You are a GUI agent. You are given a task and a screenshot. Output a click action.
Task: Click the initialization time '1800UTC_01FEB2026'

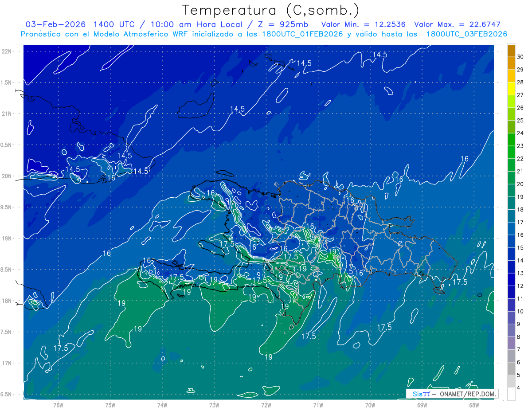(303, 34)
